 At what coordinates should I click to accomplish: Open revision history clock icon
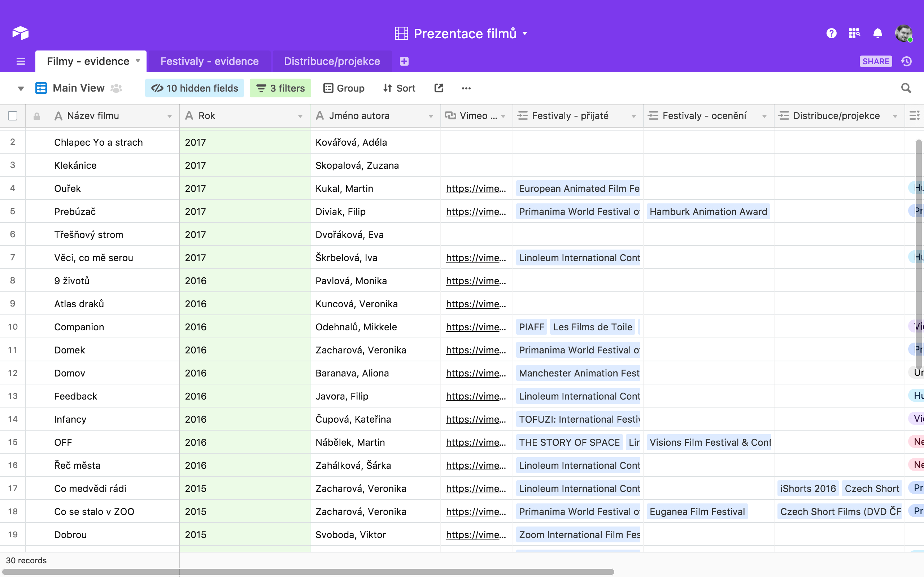pyautogui.click(x=906, y=61)
